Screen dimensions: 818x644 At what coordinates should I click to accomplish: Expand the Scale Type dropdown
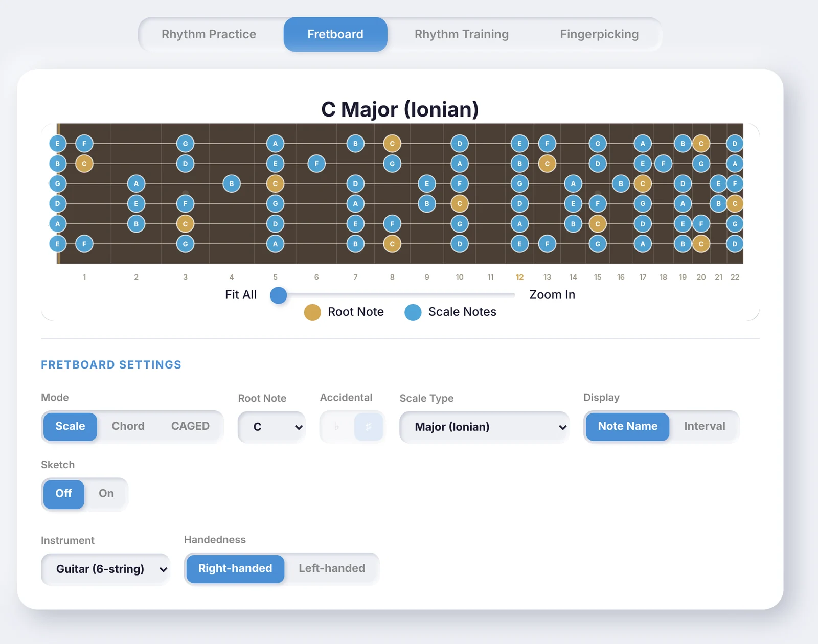485,427
